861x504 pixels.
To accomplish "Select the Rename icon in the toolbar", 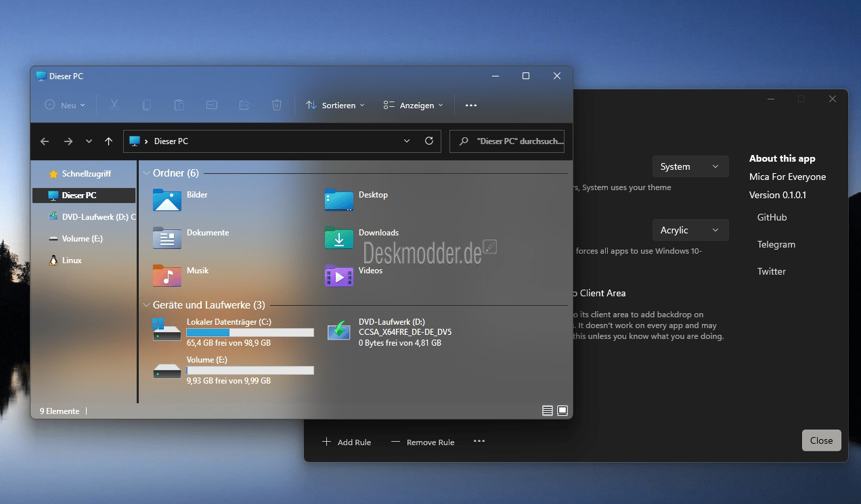I will click(211, 105).
